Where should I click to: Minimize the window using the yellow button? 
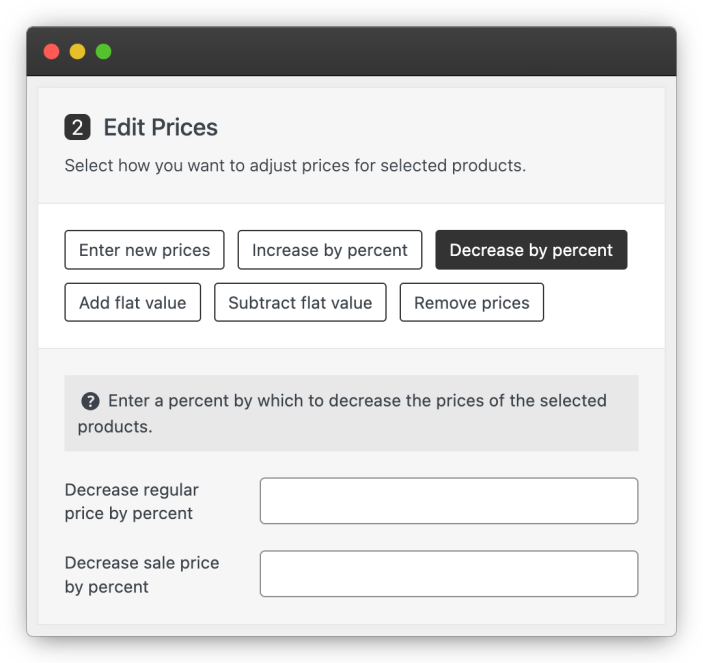pos(77,52)
